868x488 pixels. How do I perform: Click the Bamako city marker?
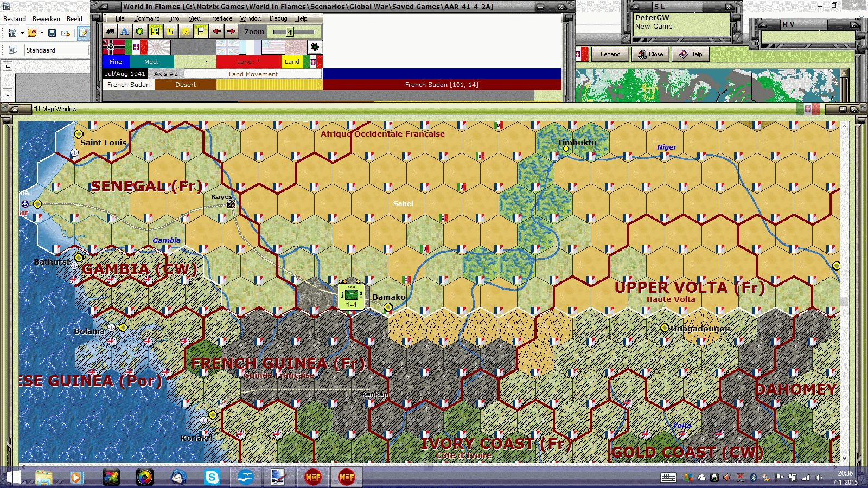tap(388, 307)
